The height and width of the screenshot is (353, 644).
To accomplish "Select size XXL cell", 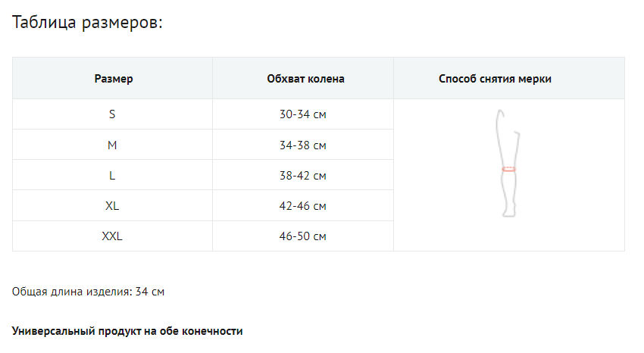I will click(112, 236).
